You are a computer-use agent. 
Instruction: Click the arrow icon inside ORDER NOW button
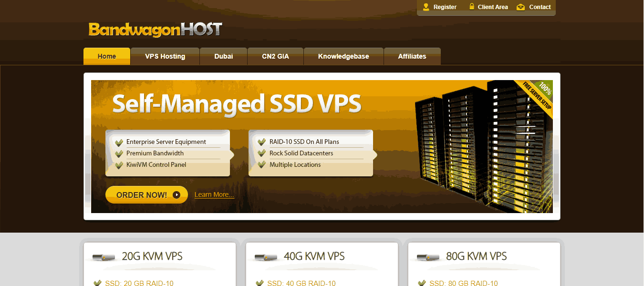tap(177, 195)
